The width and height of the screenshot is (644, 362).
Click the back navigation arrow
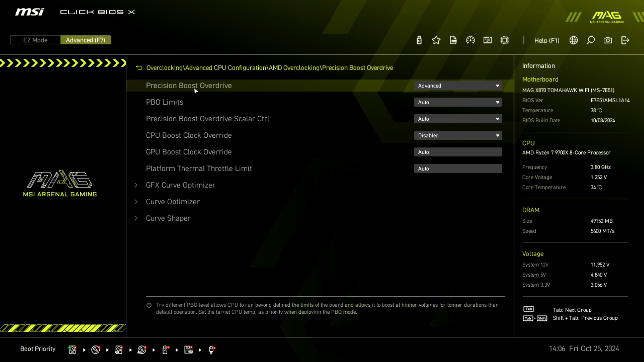[139, 68]
